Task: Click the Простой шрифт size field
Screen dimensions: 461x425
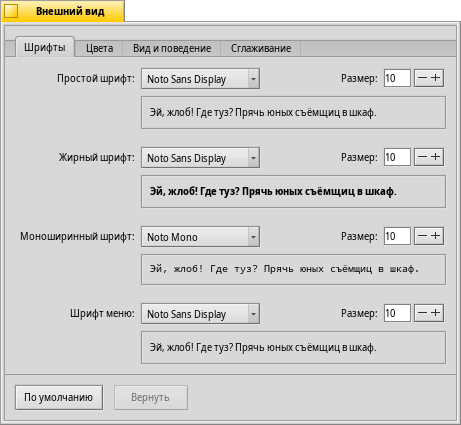Action: click(x=397, y=78)
